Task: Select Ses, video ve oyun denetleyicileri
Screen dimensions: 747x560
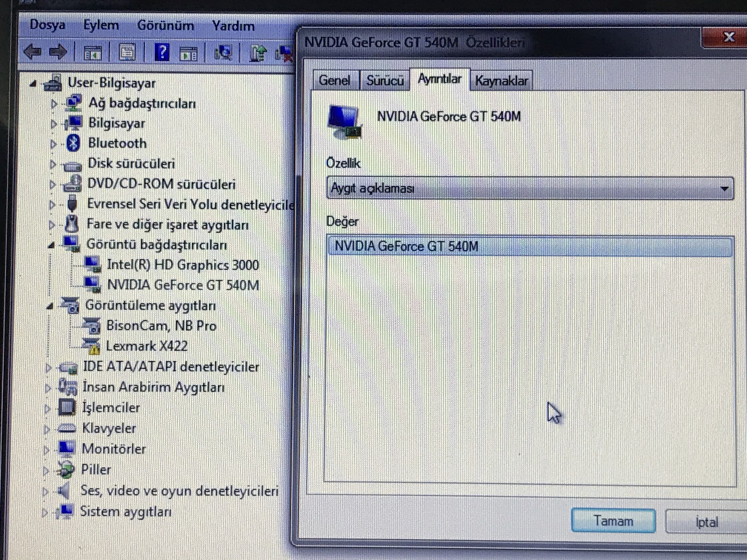Action: pos(179,491)
